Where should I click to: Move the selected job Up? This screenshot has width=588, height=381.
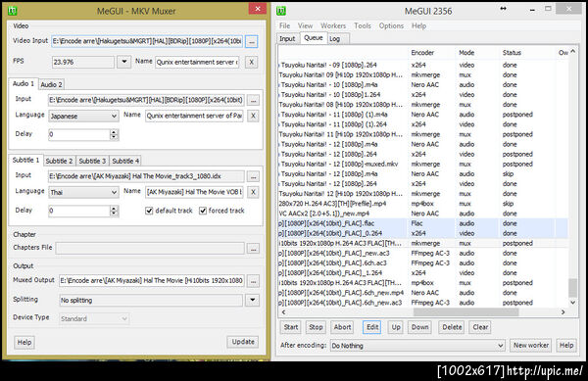pyautogui.click(x=396, y=327)
